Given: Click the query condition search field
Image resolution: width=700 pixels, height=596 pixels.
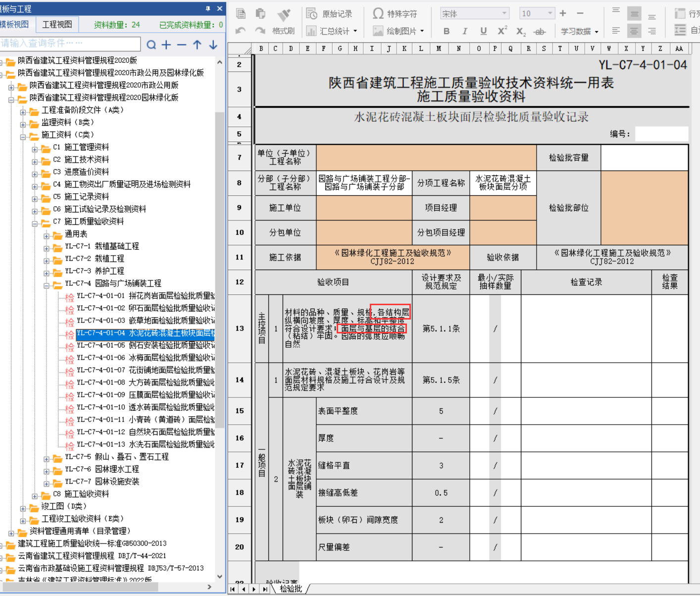Looking at the screenshot, I should [69, 44].
